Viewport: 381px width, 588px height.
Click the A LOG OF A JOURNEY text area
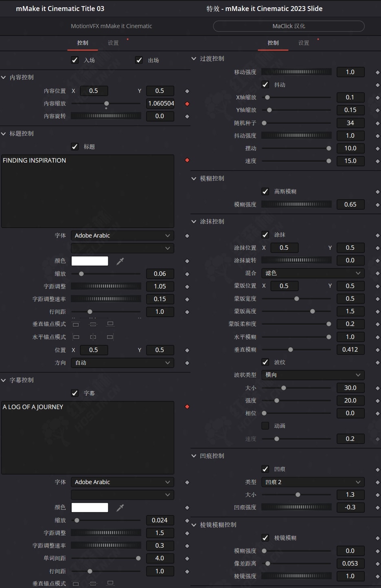point(88,438)
